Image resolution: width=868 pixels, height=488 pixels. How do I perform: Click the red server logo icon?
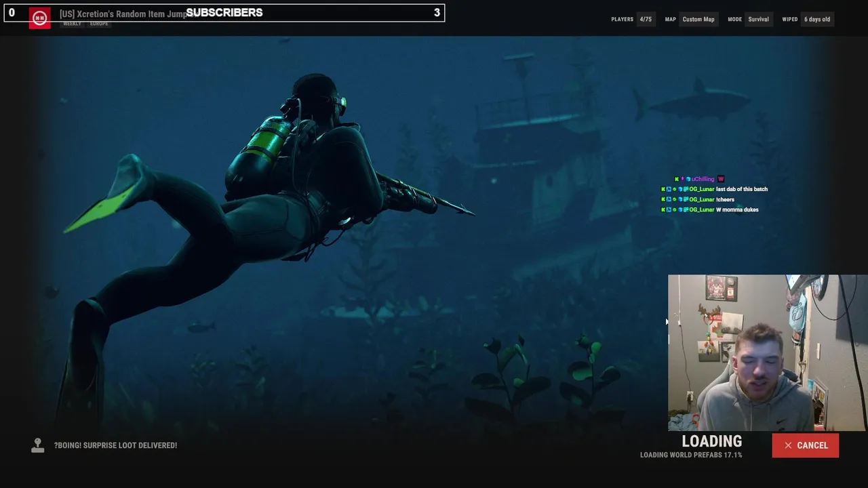pyautogui.click(x=39, y=18)
